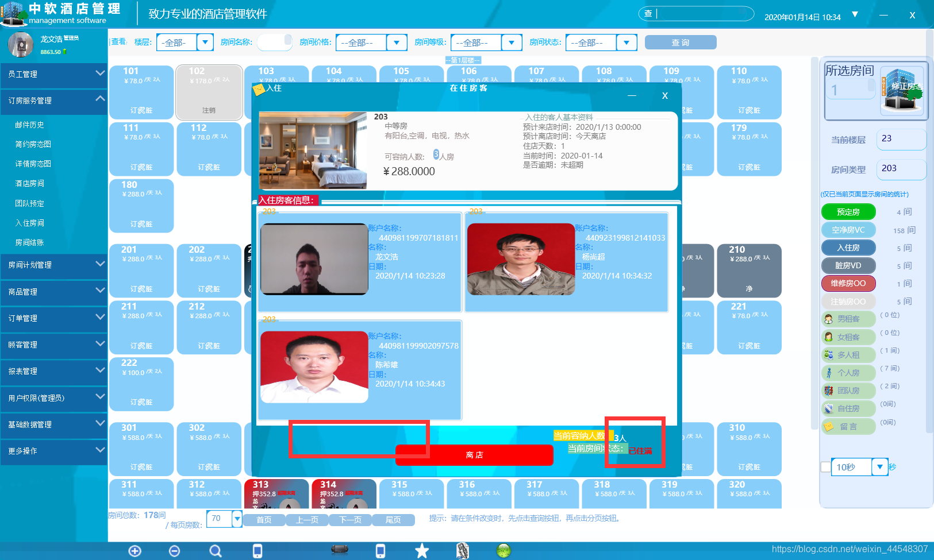Screen dimensions: 934x560
Task: Click the check-in dialog title icon
Action: (259, 89)
